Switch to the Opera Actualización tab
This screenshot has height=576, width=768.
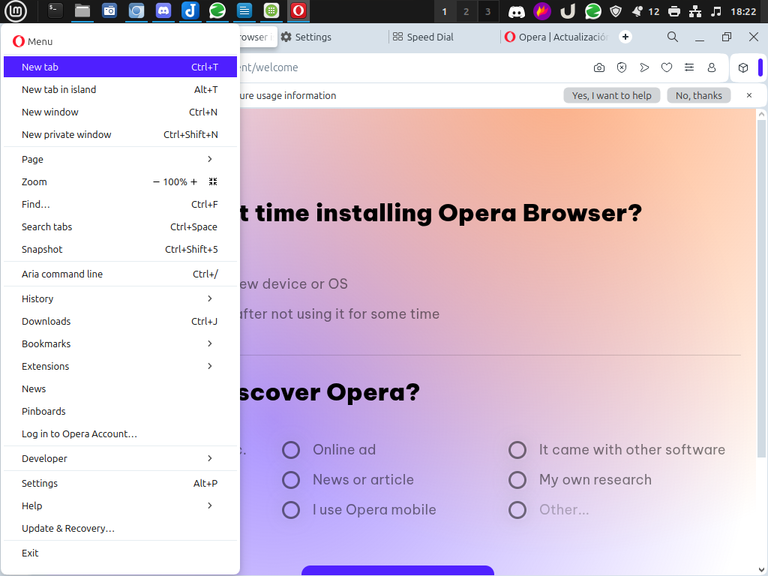(x=556, y=37)
